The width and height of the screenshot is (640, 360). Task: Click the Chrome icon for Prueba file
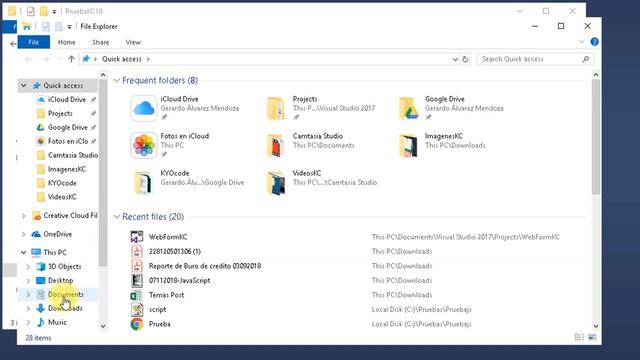[137, 324]
